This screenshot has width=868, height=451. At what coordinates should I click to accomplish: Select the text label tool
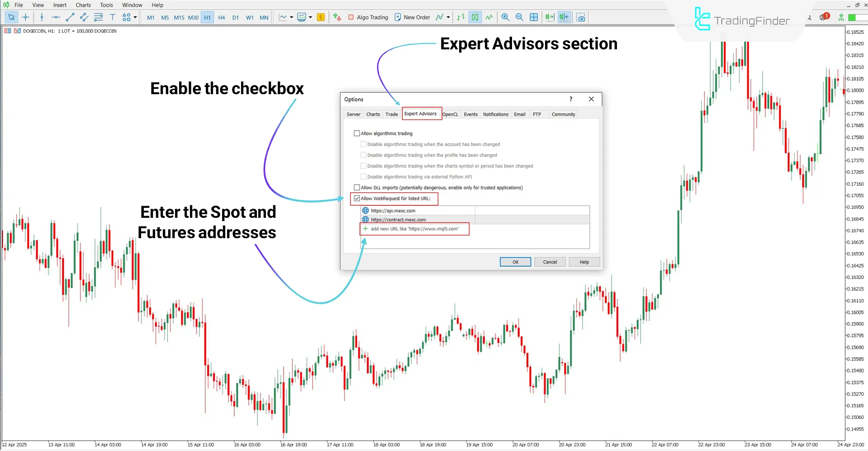click(113, 17)
